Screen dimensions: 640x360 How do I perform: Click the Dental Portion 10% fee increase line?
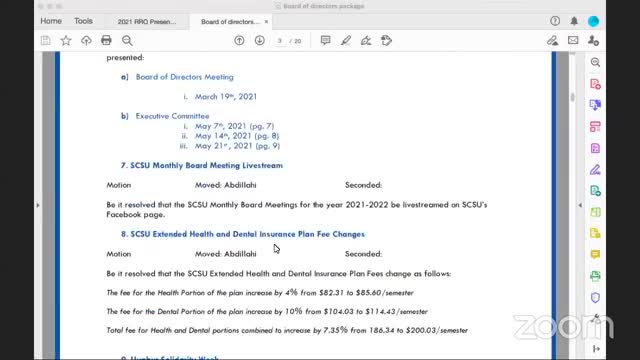coord(267,311)
